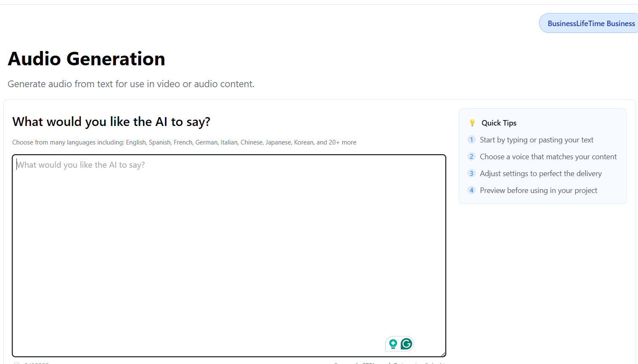Image resolution: width=638 pixels, height=364 pixels.
Task: Click the number 1 tip badge
Action: pos(472,139)
